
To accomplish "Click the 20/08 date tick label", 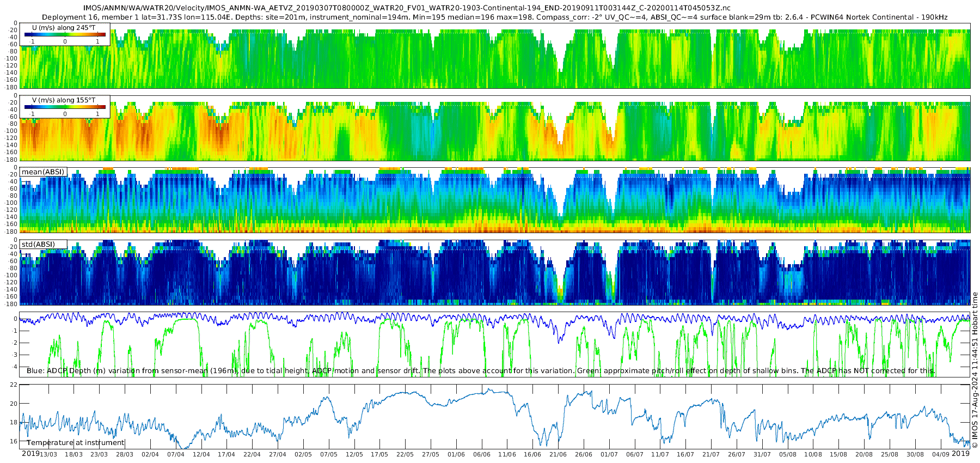I will point(864,454).
